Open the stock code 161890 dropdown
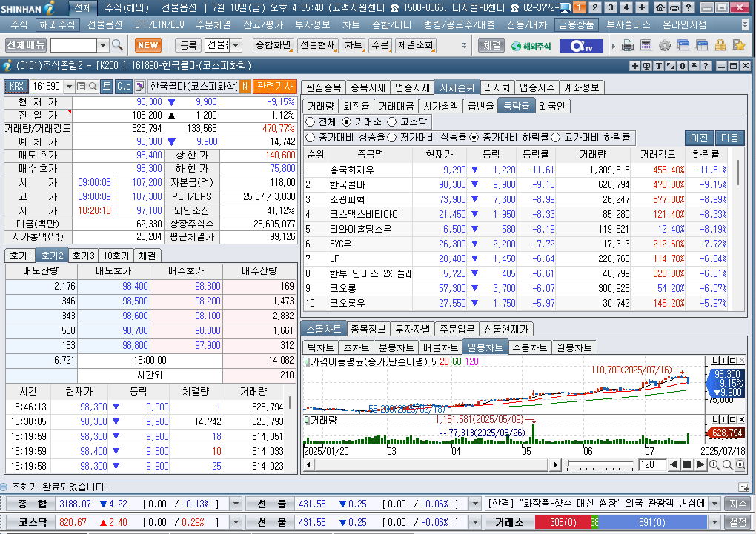This screenshot has height=534, width=756. pyautogui.click(x=69, y=86)
